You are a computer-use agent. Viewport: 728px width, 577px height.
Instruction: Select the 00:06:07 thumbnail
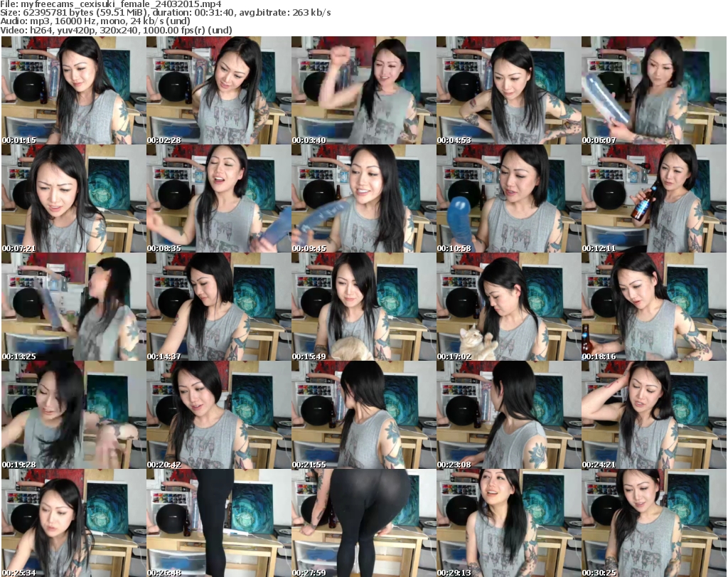click(x=654, y=90)
